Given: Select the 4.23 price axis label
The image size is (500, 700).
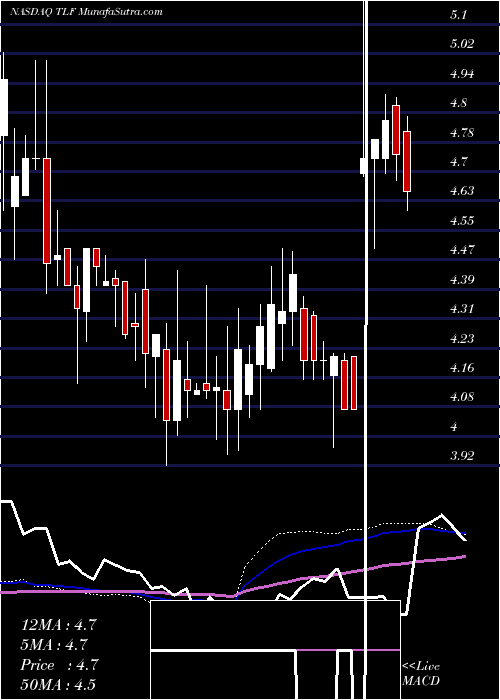Looking at the screenshot, I should (462, 338).
